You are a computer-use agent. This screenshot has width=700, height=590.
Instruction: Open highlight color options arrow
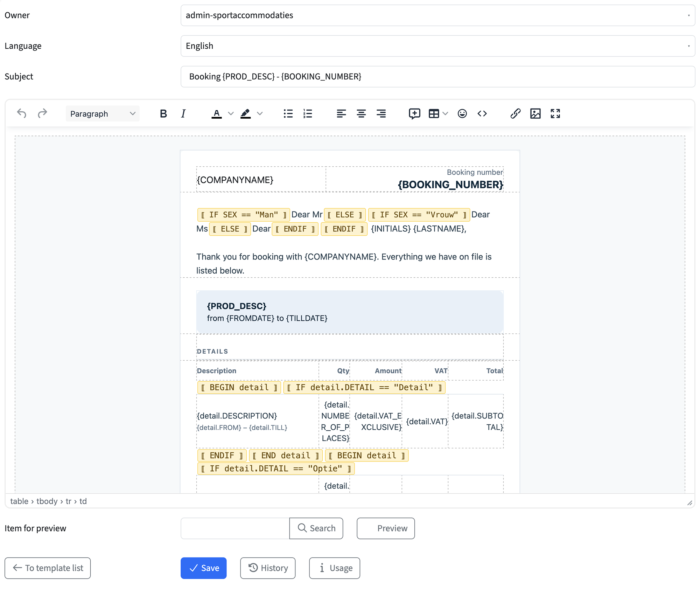[x=260, y=113]
